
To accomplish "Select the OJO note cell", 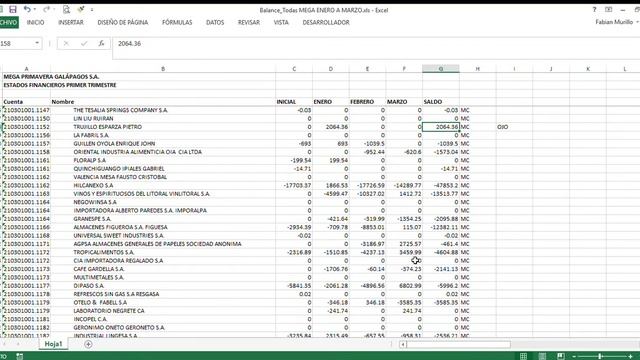I will click(x=514, y=127).
